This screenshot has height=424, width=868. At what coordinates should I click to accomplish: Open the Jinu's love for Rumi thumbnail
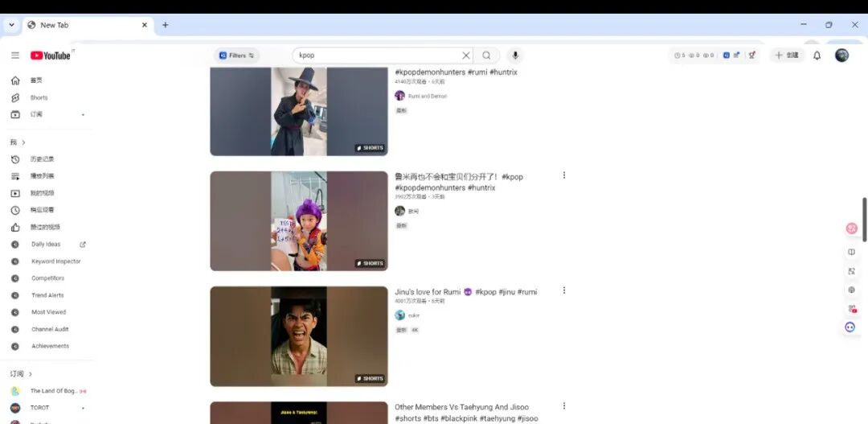coord(299,335)
